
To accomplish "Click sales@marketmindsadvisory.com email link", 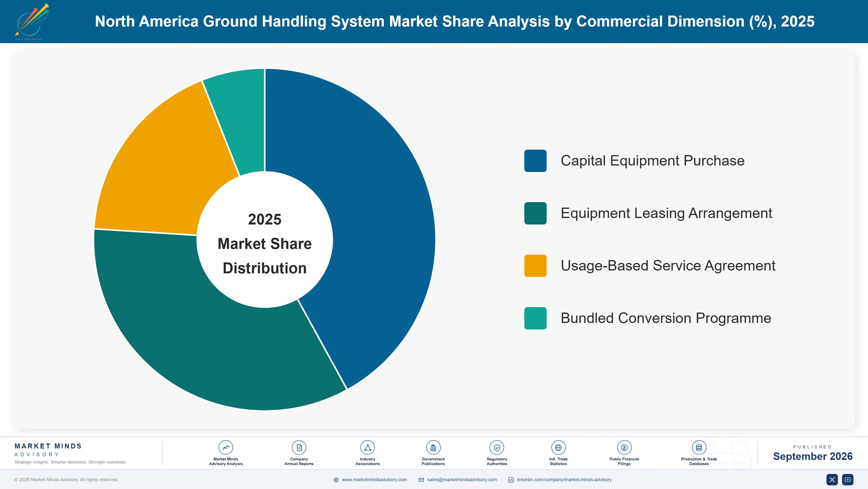I will [x=462, y=480].
